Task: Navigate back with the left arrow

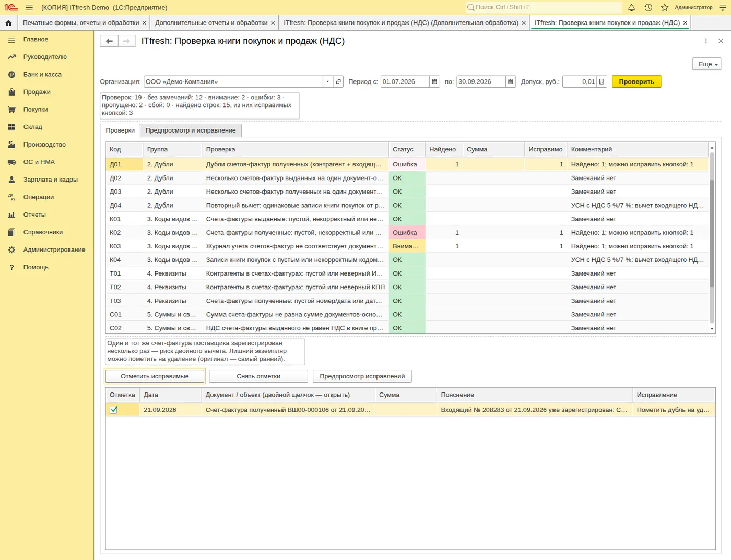Action: (109, 41)
